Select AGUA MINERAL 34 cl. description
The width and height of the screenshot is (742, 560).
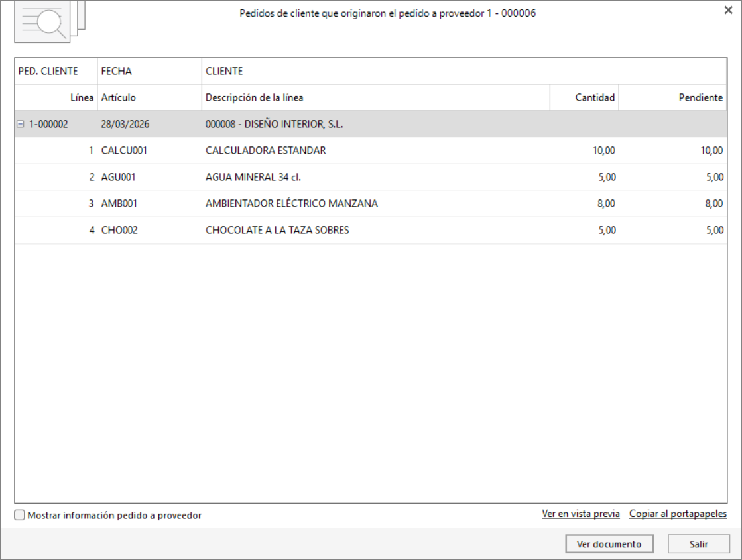click(253, 177)
